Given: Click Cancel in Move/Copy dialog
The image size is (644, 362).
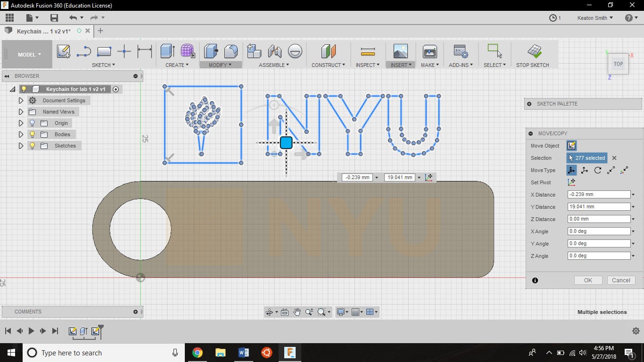Looking at the screenshot, I should 621,280.
